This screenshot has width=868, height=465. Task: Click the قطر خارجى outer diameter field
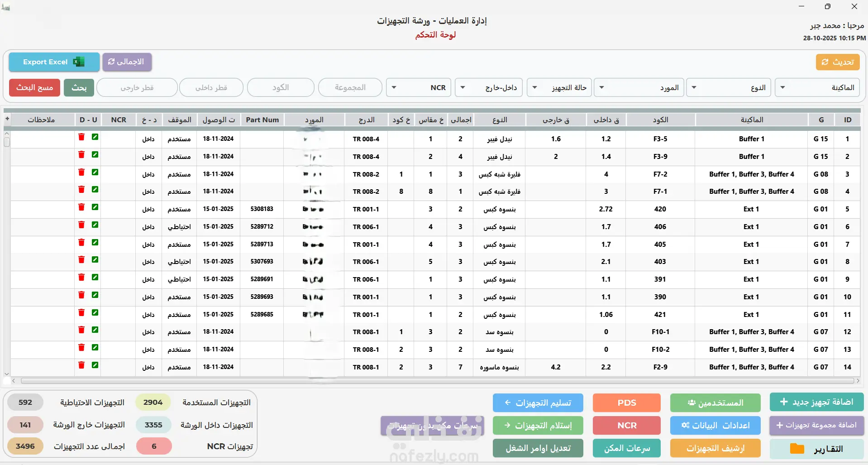[x=137, y=87]
